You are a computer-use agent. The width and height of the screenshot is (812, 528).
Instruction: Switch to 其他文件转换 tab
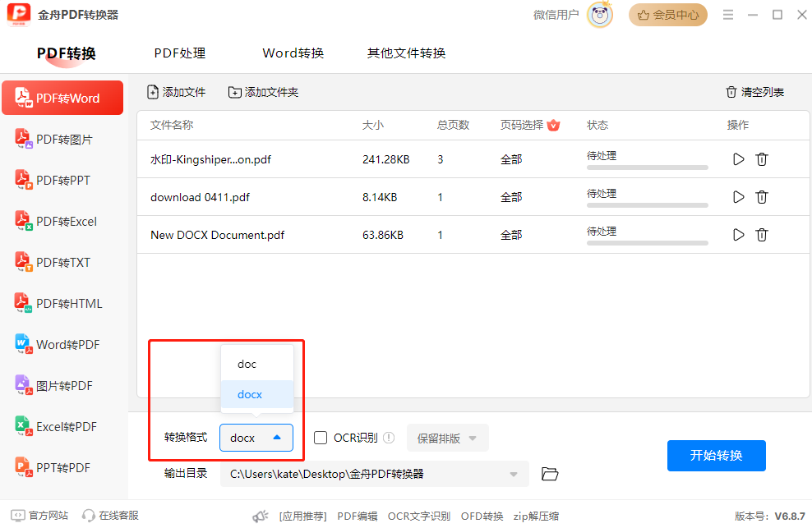[x=406, y=53]
